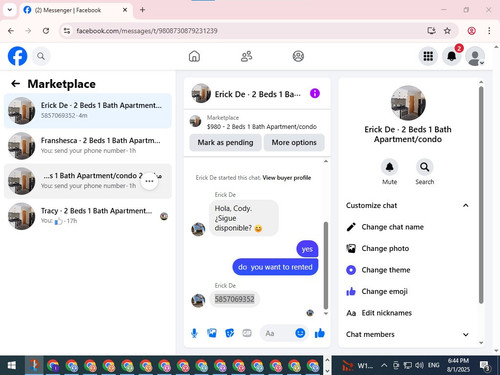This screenshot has width=500, height=375.
Task: Reload the page in Chrome
Action: pyautogui.click(x=46, y=31)
